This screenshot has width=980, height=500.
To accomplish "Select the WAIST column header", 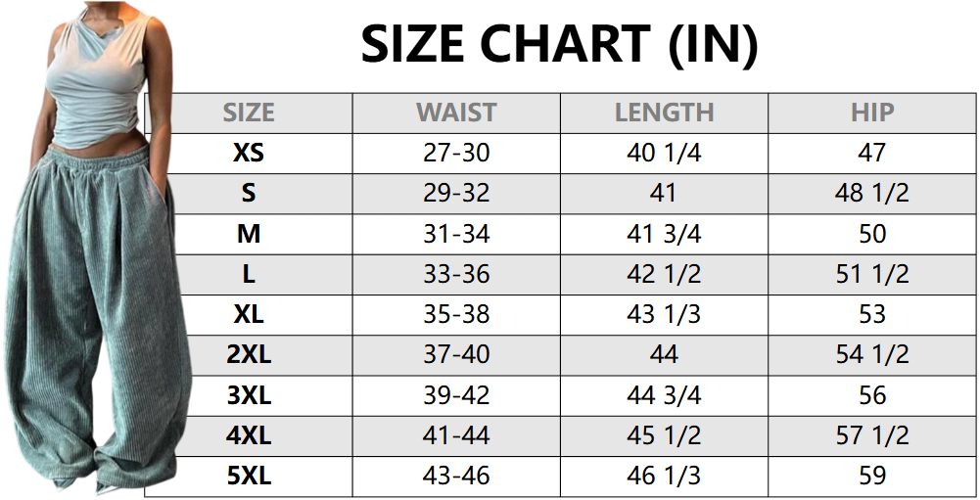I will click(456, 113).
